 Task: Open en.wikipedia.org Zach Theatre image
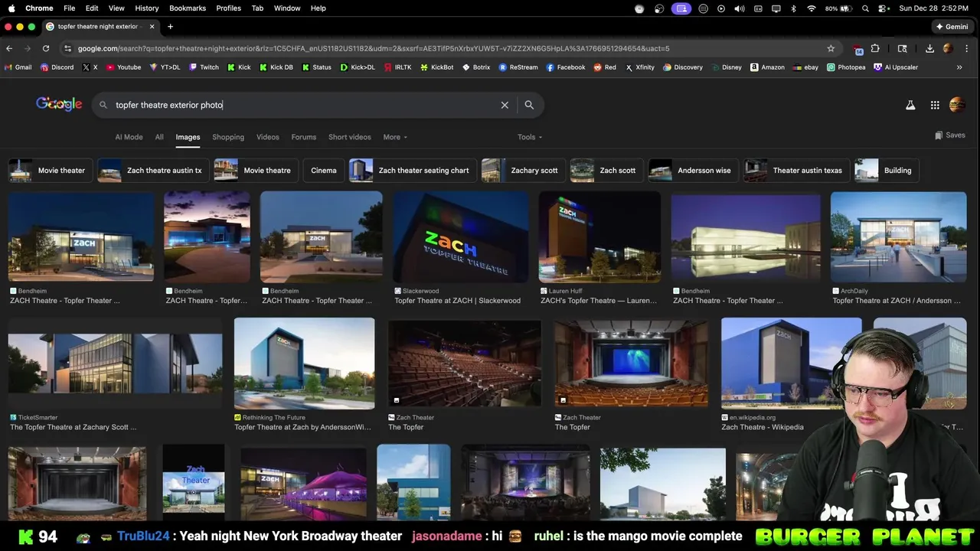point(791,364)
